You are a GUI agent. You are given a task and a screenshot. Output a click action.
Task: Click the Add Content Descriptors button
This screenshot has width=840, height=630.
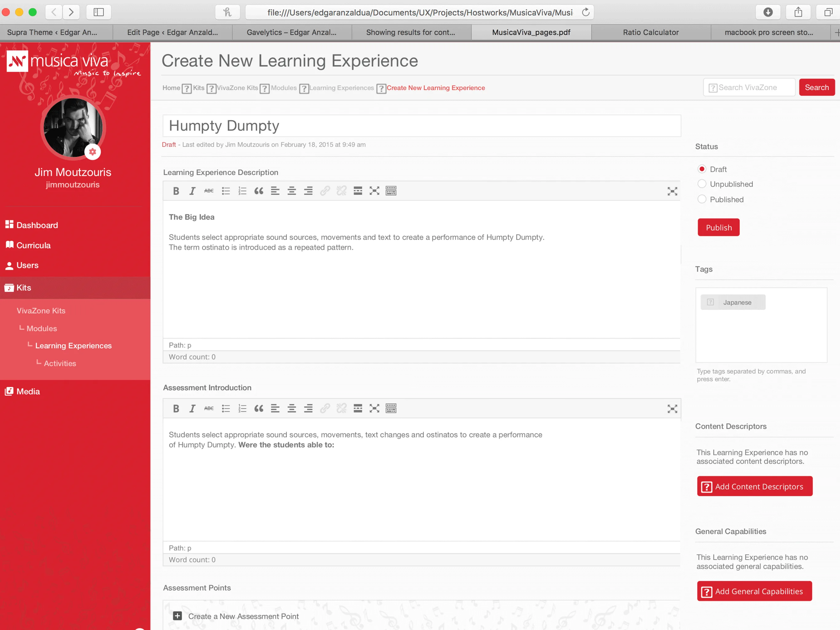tap(754, 486)
